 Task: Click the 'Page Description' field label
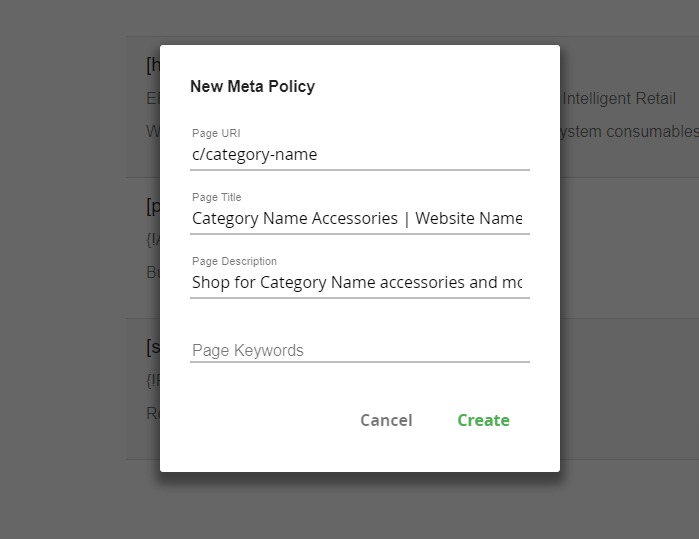234,261
